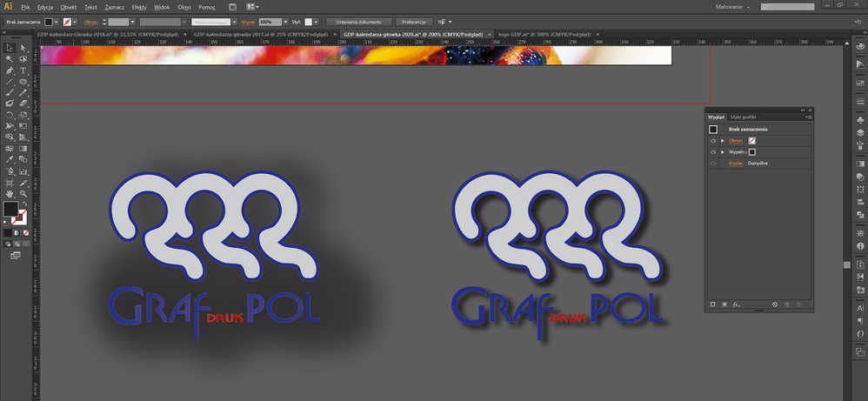Viewport: 868px width, 401px height.
Task: Click Ustawienia dokumentu button
Action: [358, 22]
